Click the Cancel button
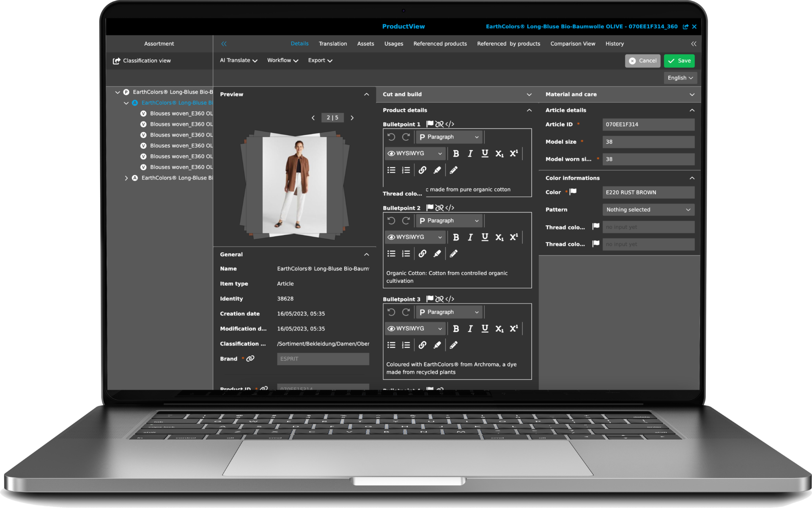This screenshot has width=812, height=508. coord(642,60)
